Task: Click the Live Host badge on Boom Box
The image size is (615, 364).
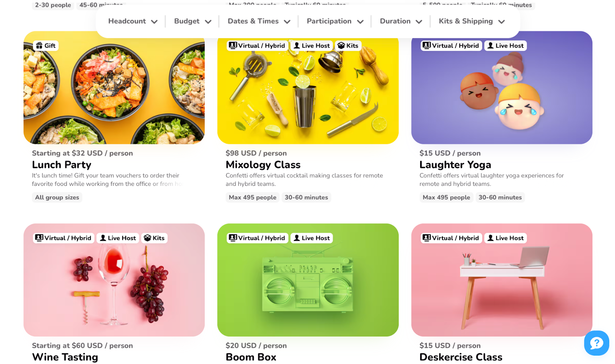Action: (312, 238)
